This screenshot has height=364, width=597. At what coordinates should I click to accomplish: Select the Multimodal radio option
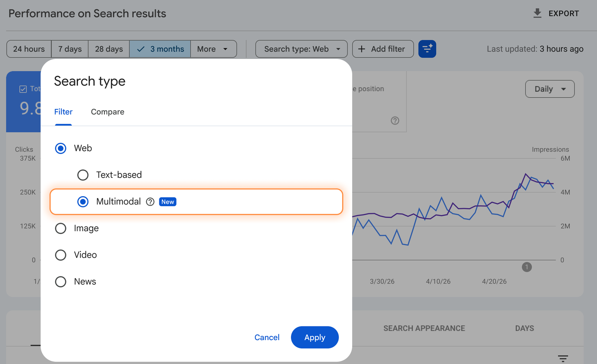83,202
